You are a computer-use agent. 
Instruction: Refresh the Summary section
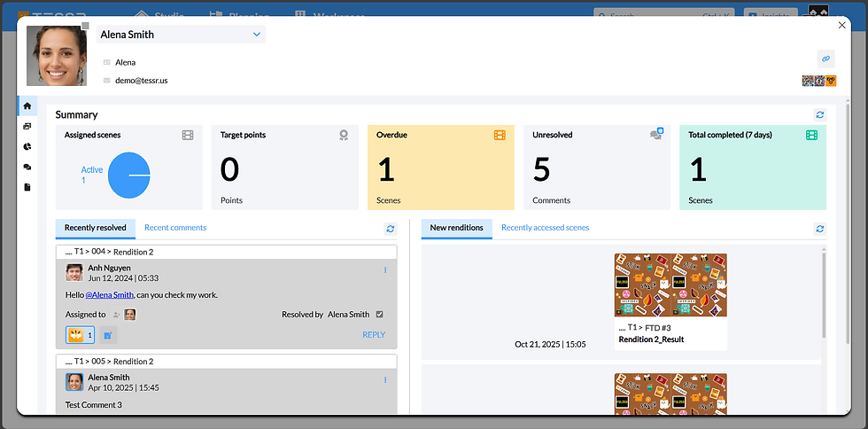click(x=820, y=114)
